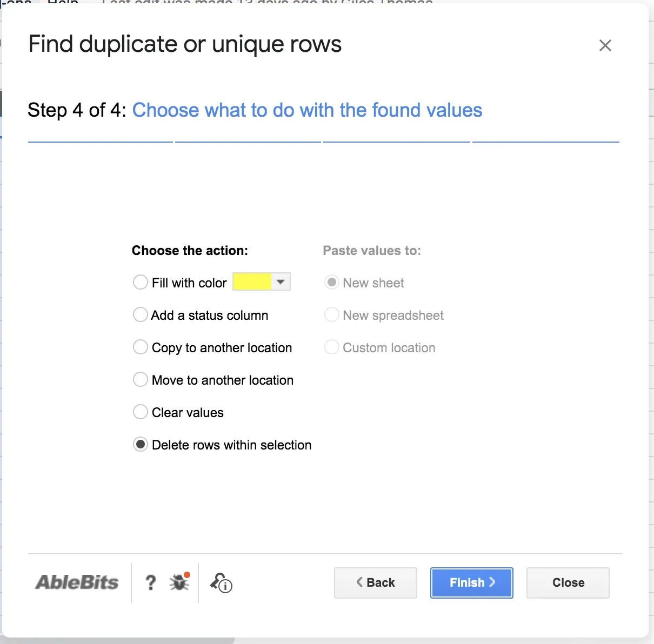Select New sheet paste option

332,283
